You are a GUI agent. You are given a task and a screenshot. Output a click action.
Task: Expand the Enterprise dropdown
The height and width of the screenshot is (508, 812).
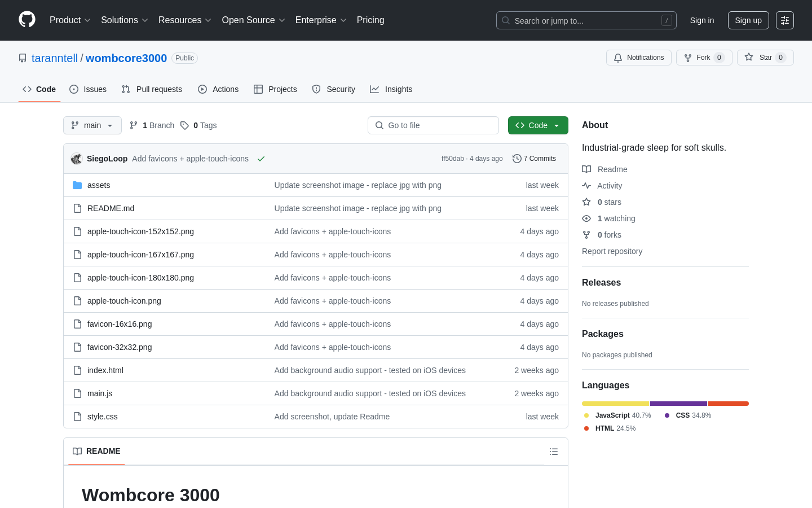(321, 20)
